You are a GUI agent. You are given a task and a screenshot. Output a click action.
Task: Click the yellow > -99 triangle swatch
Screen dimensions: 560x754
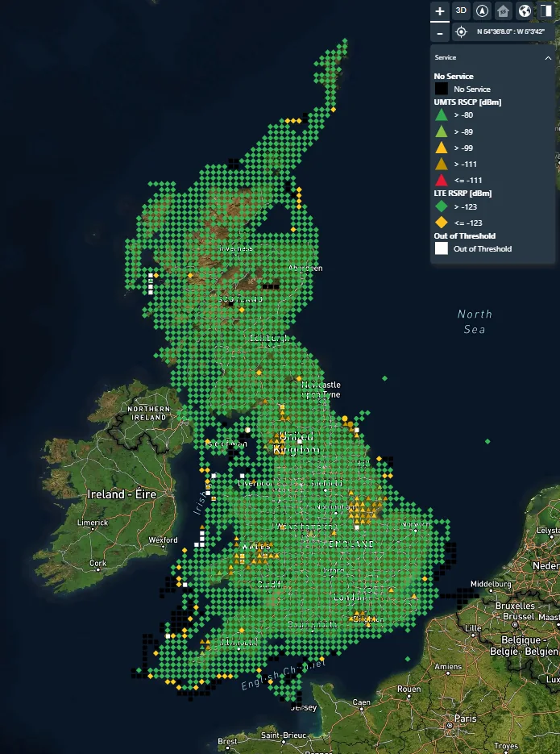tap(442, 148)
